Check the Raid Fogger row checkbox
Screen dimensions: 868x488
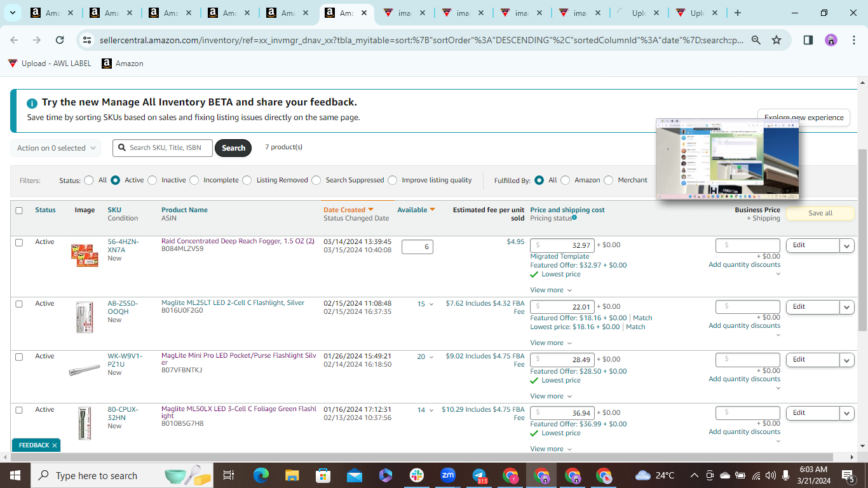coord(19,242)
